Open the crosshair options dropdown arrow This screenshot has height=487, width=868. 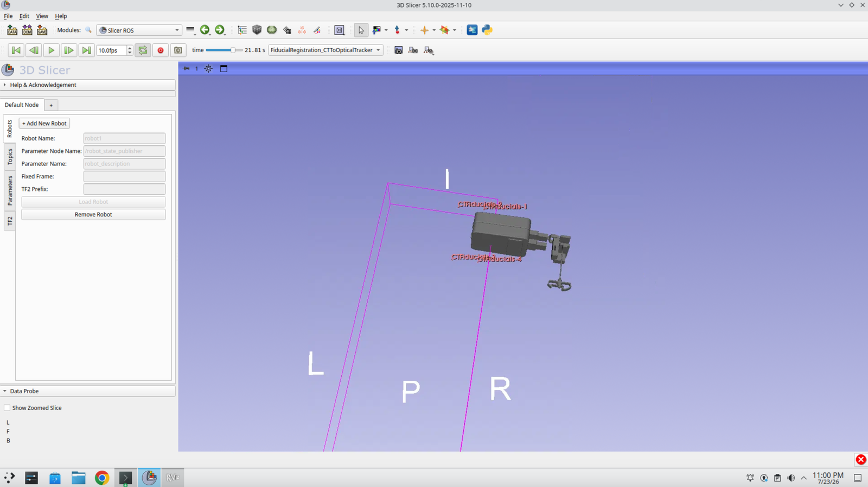pos(434,30)
